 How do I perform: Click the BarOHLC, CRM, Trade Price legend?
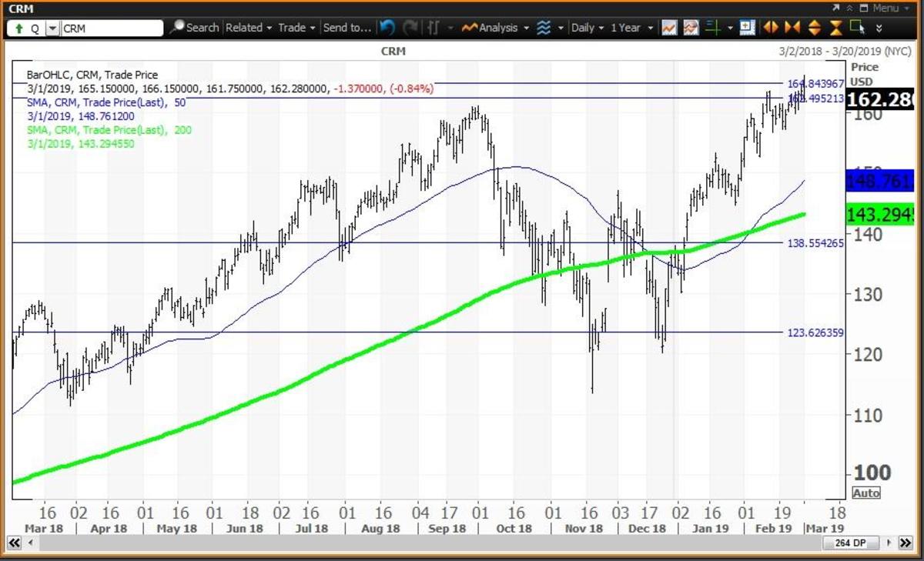[x=92, y=75]
